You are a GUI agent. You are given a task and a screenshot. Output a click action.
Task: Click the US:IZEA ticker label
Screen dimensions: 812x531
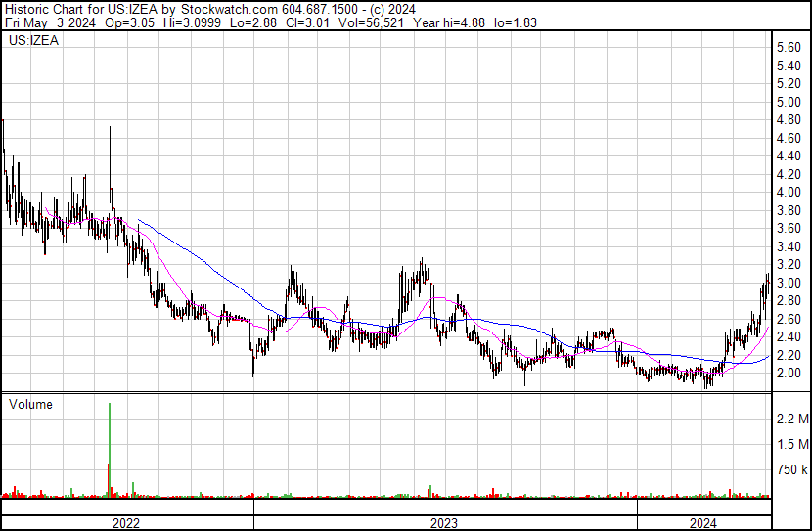tap(33, 41)
